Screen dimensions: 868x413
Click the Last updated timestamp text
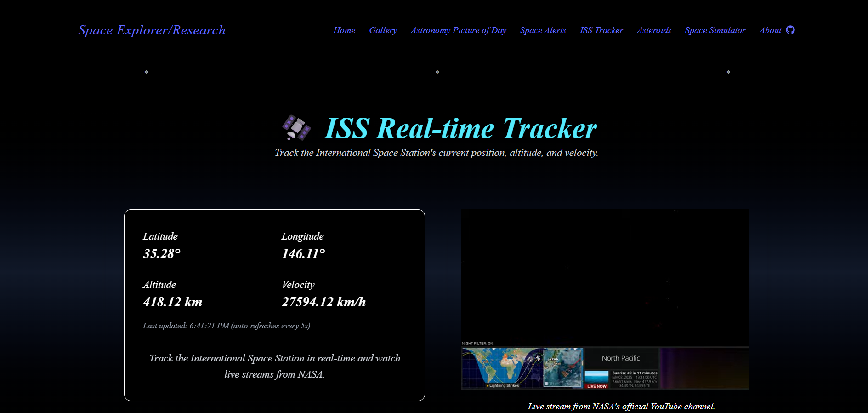click(x=227, y=326)
